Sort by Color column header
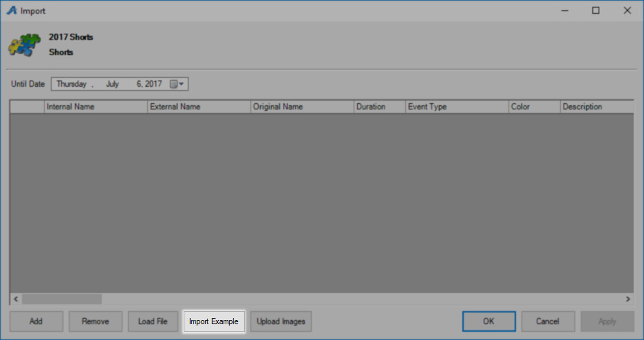This screenshot has width=644, height=340. point(535,107)
